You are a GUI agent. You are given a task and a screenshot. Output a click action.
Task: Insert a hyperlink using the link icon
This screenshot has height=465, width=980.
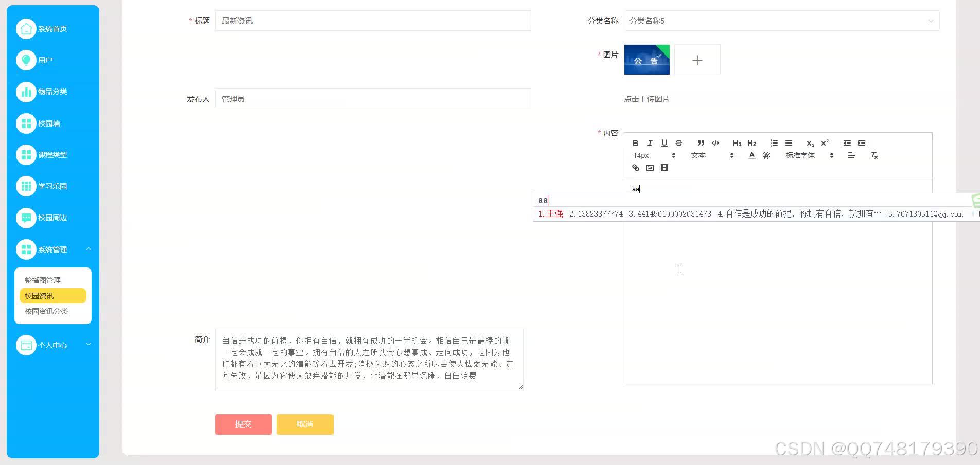pyautogui.click(x=636, y=168)
